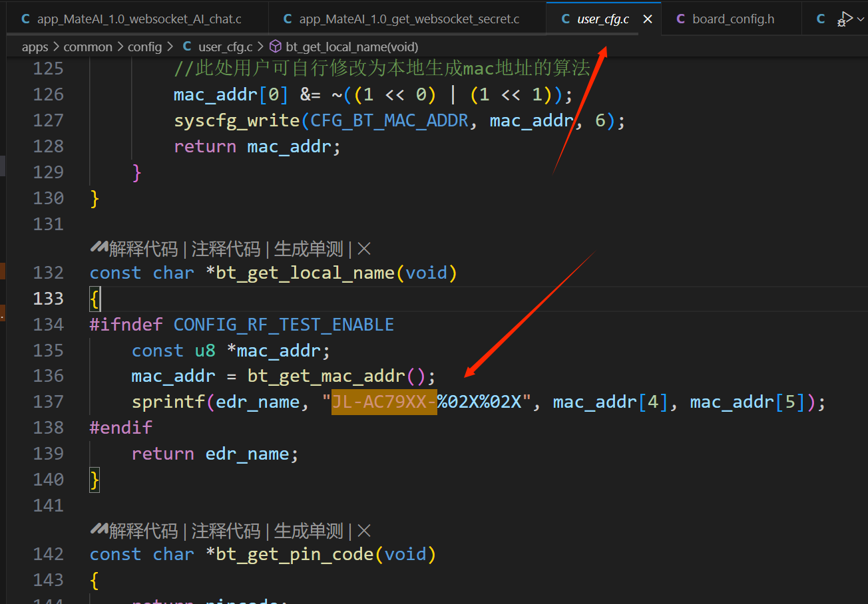
Task: Click line number 137 in the gutter
Action: (x=49, y=402)
